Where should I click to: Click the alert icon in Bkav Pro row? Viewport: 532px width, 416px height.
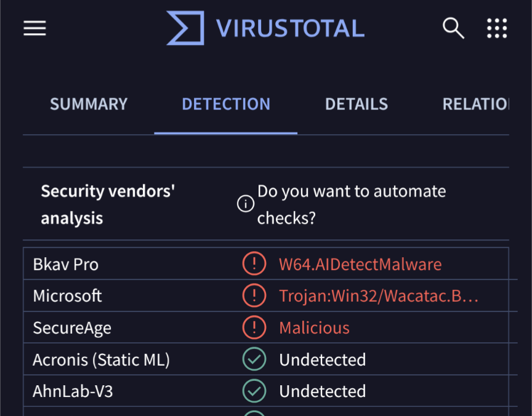(x=254, y=263)
